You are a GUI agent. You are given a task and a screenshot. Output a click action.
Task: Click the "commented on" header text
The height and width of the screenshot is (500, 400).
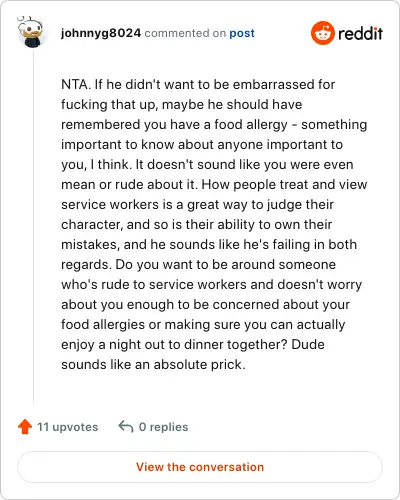tap(185, 33)
